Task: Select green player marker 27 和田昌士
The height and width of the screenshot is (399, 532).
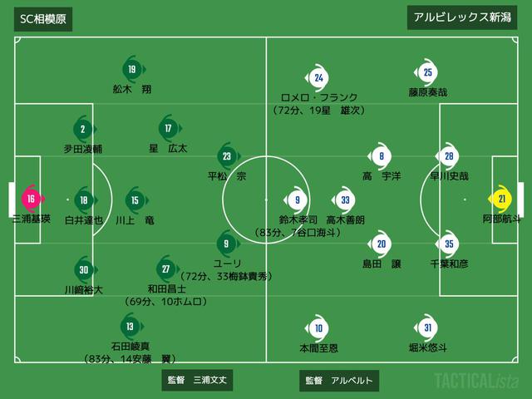Action: tap(166, 269)
